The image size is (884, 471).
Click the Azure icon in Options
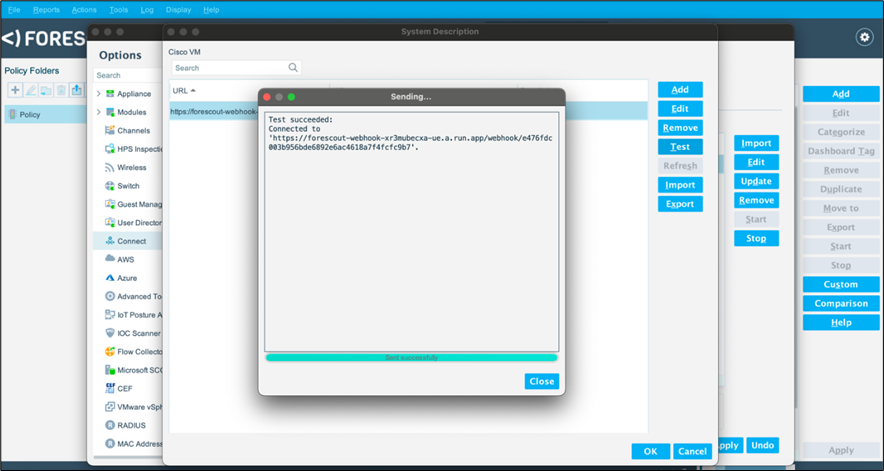110,278
